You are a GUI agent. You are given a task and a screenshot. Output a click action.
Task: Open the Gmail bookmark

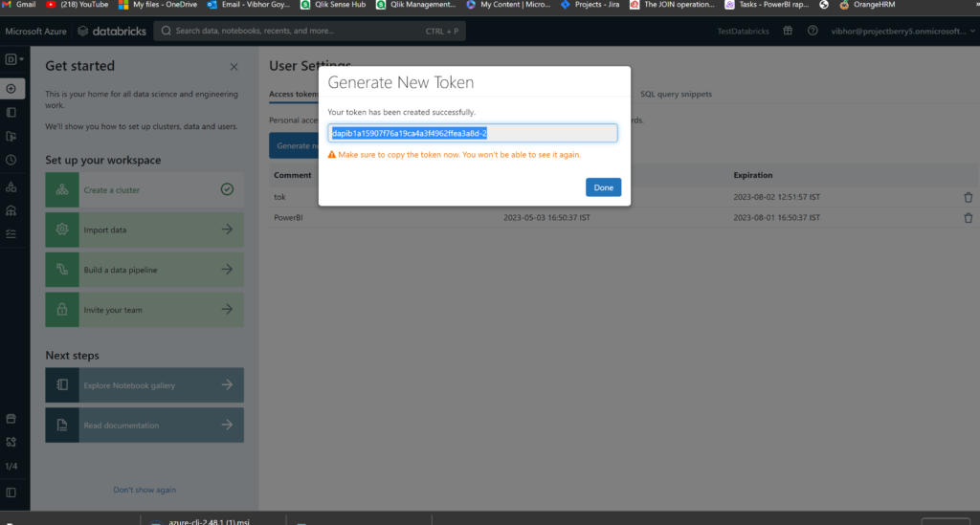click(20, 5)
